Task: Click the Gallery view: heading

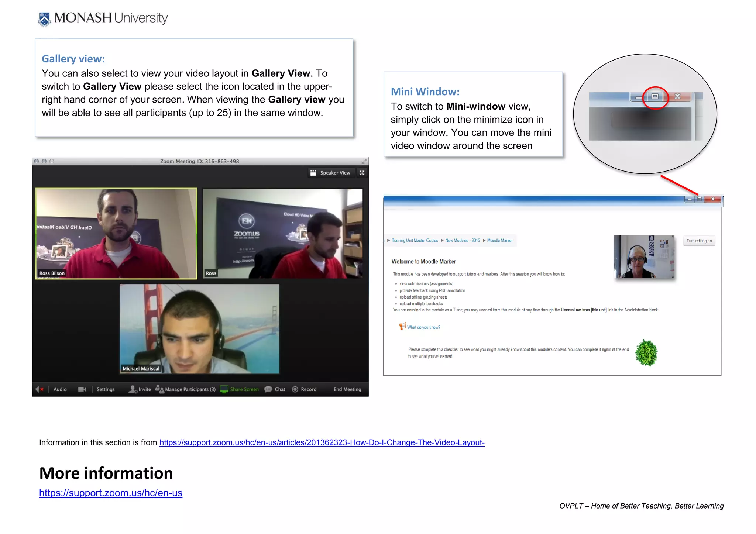Action: pyautogui.click(x=73, y=59)
